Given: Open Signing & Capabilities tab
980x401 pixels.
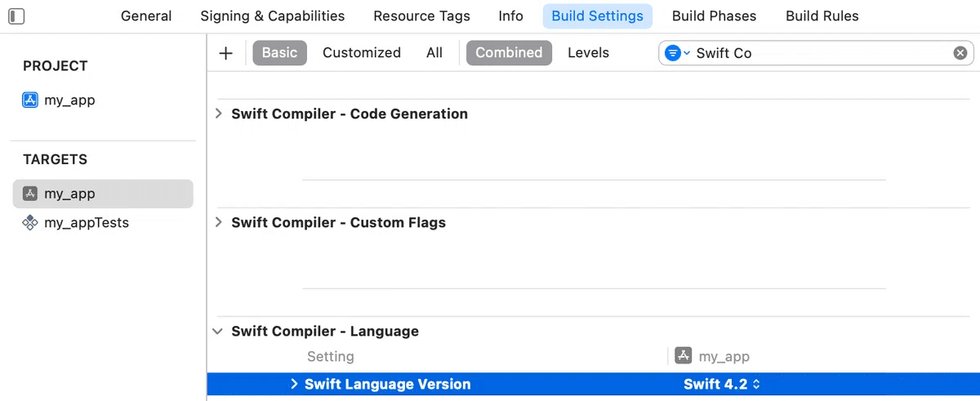Looking at the screenshot, I should 273,16.
